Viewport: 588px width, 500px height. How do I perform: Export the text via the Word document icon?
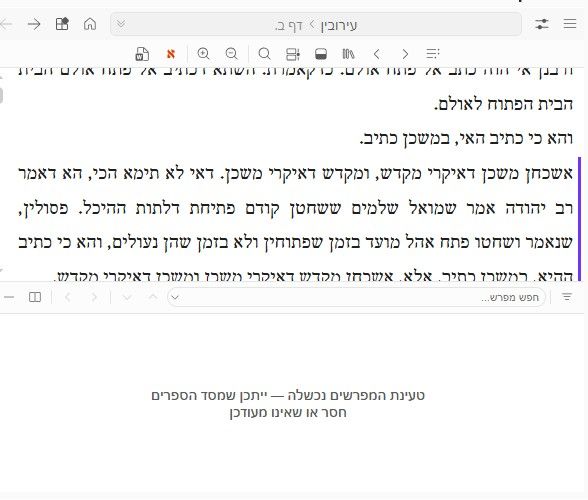(x=142, y=54)
